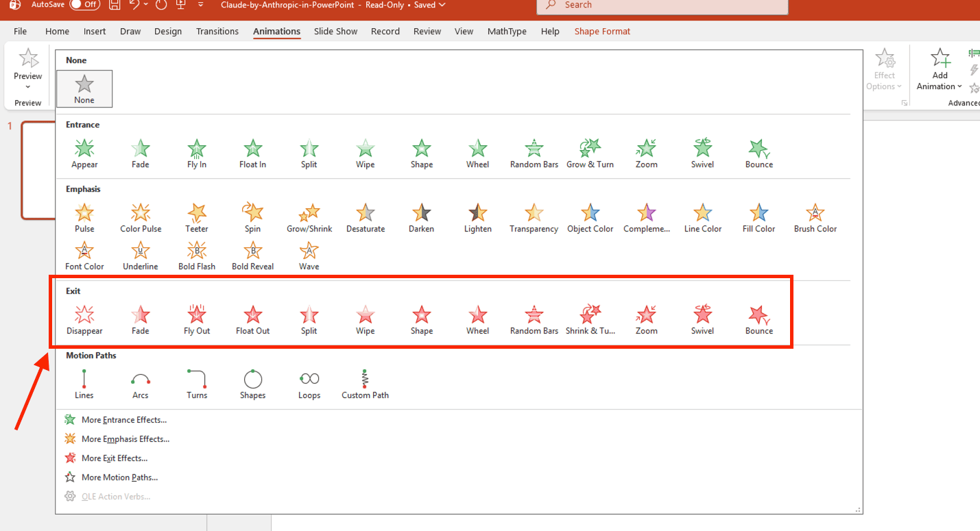Choose the Fill Color emphasis effect
The image size is (980, 531).
click(758, 218)
